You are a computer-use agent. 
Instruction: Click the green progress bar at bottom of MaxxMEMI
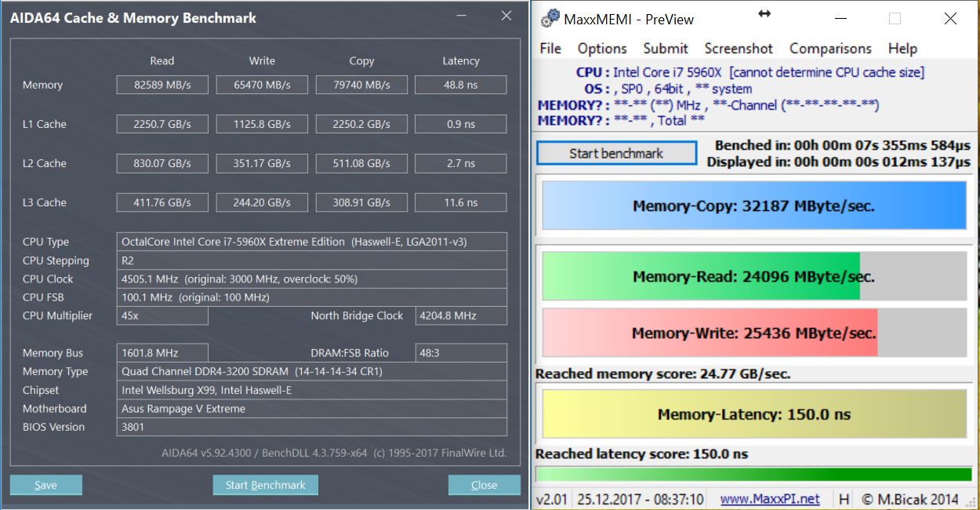(753, 474)
